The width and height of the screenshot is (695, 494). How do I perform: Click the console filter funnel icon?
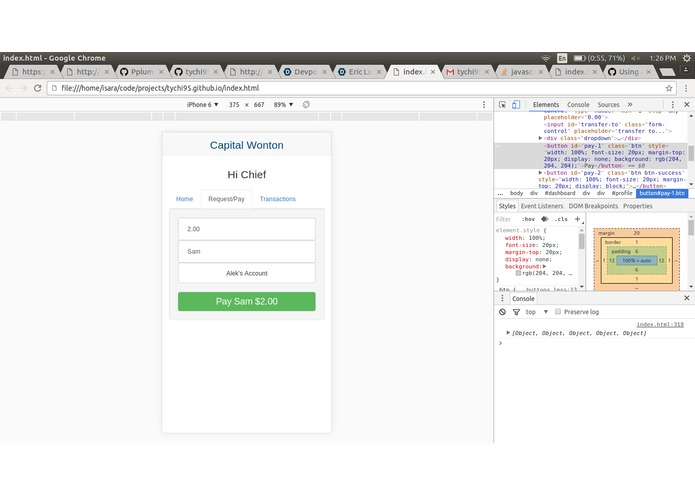point(516,312)
